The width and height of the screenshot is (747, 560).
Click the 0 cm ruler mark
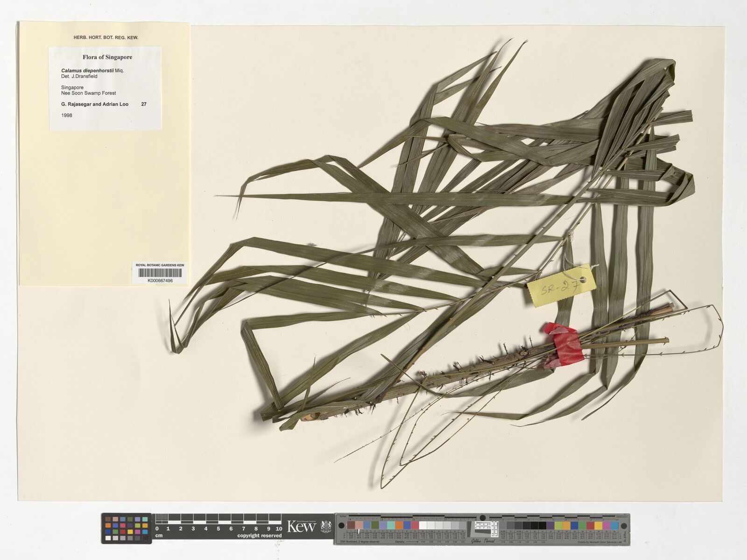157,529
